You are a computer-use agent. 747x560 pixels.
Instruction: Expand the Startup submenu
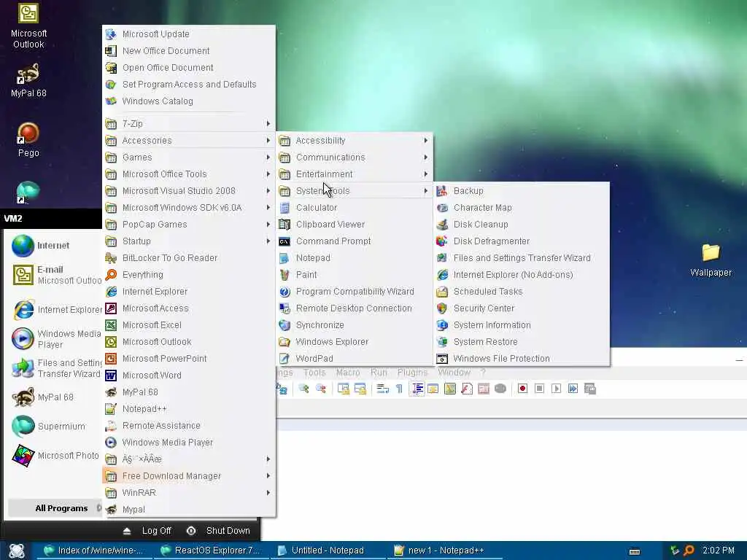[x=189, y=241]
